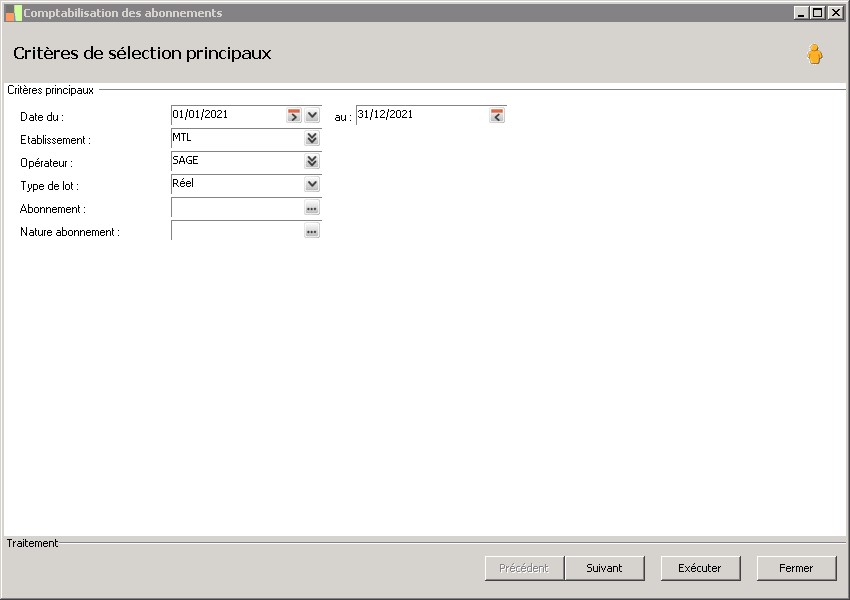The image size is (850, 600).
Task: Browse the Nature abonnement lookup button
Action: (312, 231)
